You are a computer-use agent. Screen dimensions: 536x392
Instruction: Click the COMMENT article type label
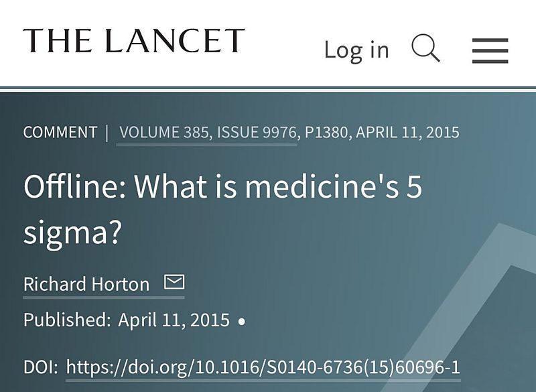[x=60, y=132]
